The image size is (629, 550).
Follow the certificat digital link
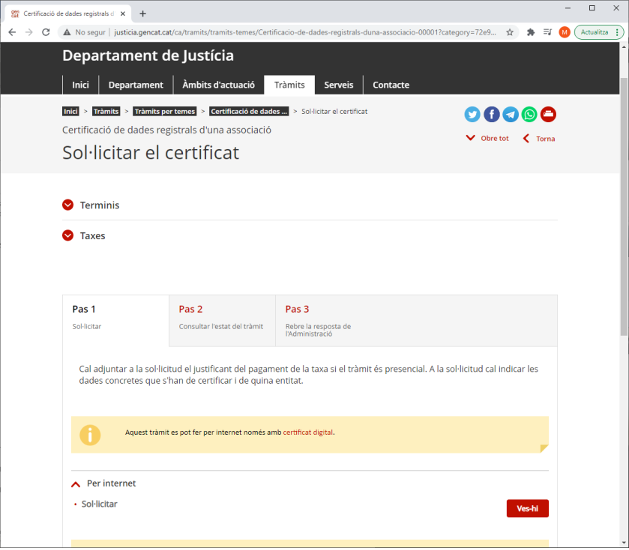coord(308,433)
